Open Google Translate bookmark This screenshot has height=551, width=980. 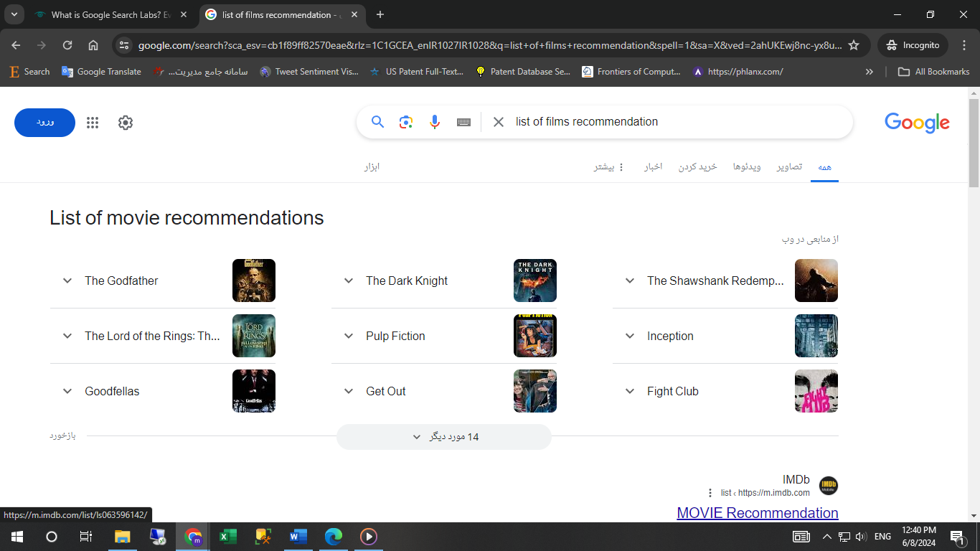101,72
